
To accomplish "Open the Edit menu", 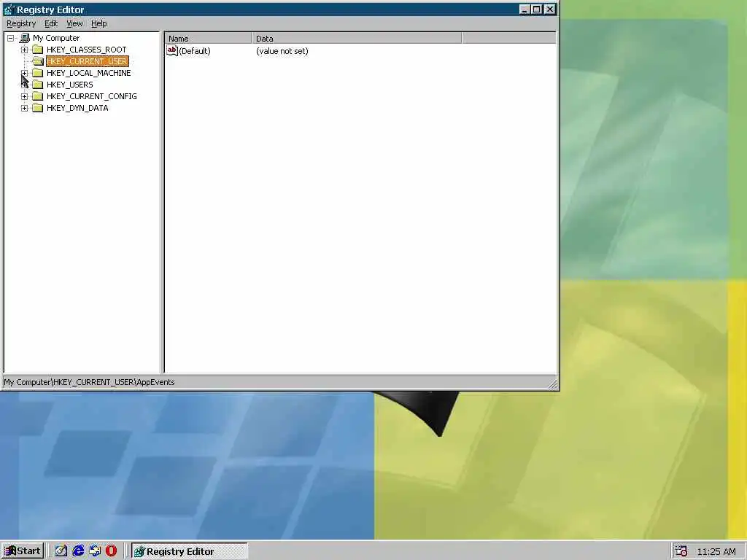I will (x=51, y=23).
